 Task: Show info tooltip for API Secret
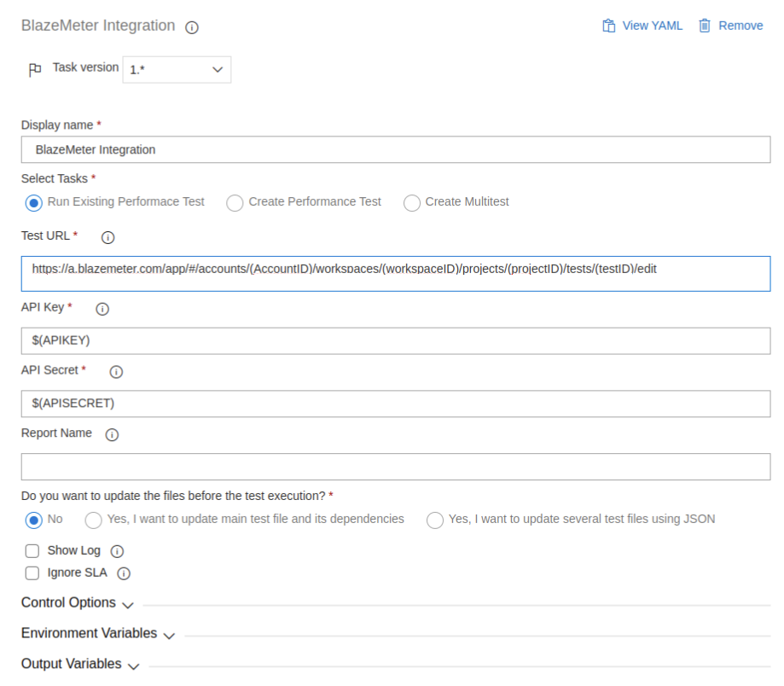116,371
